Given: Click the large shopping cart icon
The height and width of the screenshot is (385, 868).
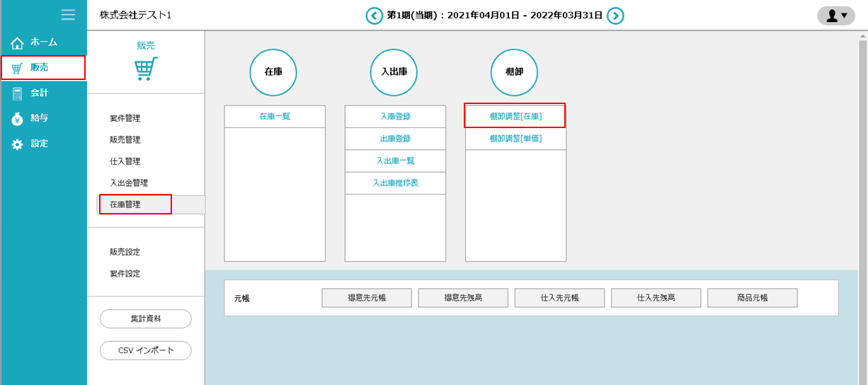Looking at the screenshot, I should pyautogui.click(x=146, y=69).
